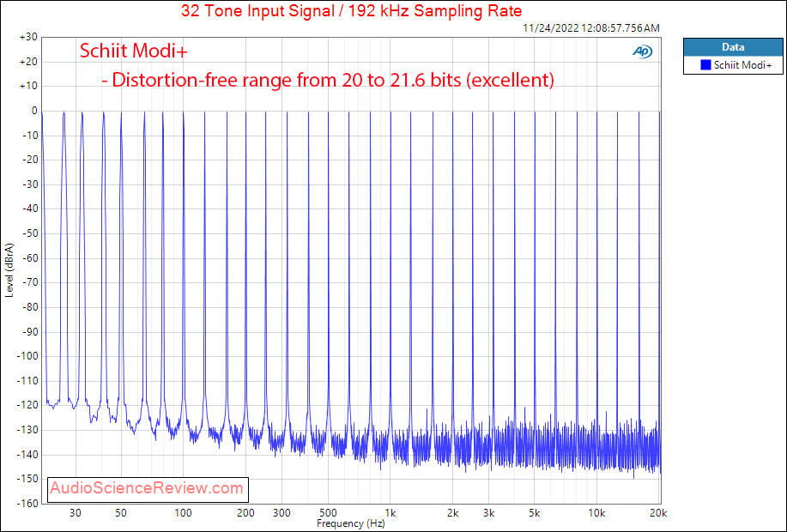Click the +10 level axis tick label
Viewport: 787px width, 532px height.
pyautogui.click(x=28, y=87)
